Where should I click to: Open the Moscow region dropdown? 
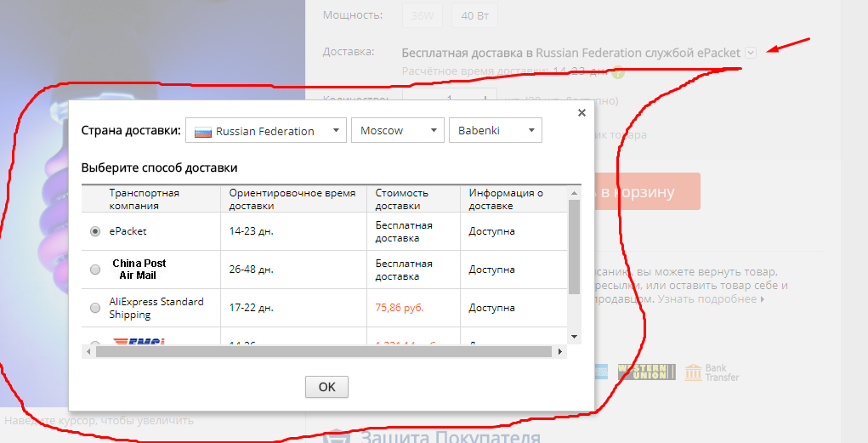pos(398,130)
